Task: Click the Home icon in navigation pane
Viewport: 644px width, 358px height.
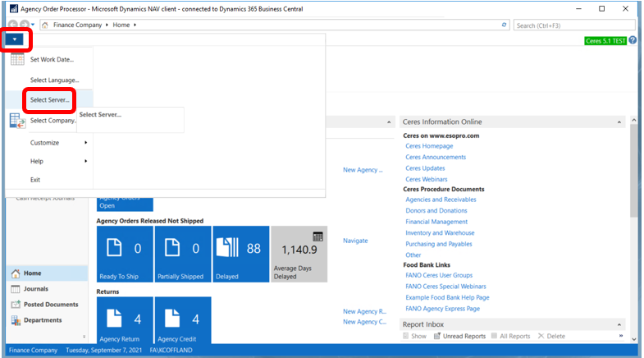Action: point(16,273)
